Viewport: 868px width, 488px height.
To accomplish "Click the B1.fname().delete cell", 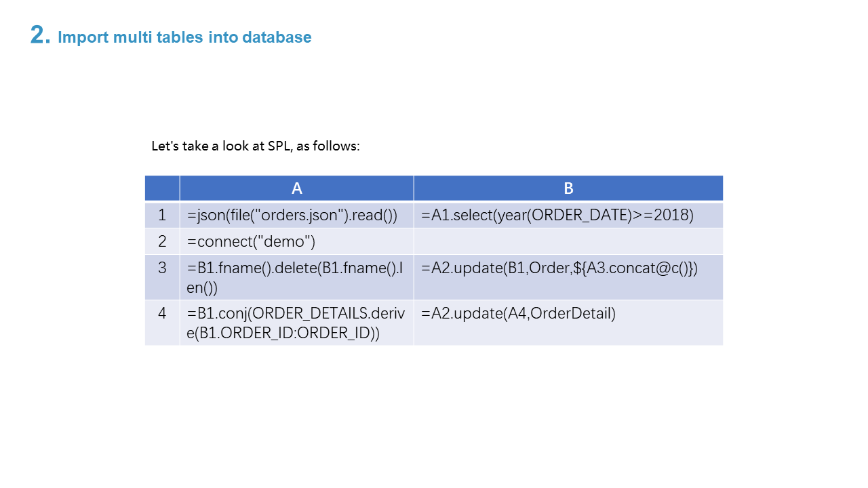I will click(296, 277).
